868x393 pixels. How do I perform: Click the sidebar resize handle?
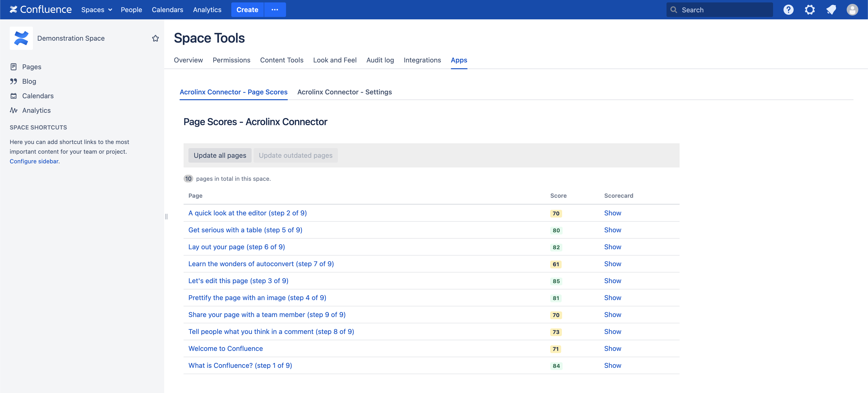[166, 217]
